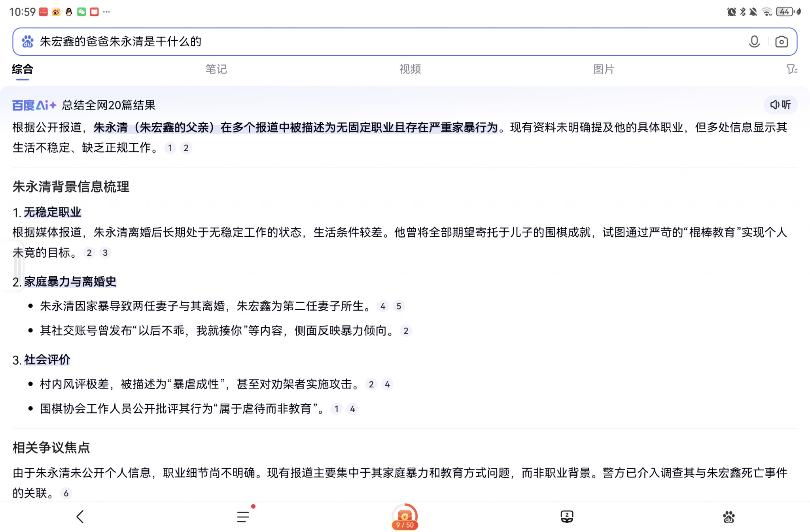
Task: Switch to the 笔记 tab
Action: pyautogui.click(x=216, y=70)
